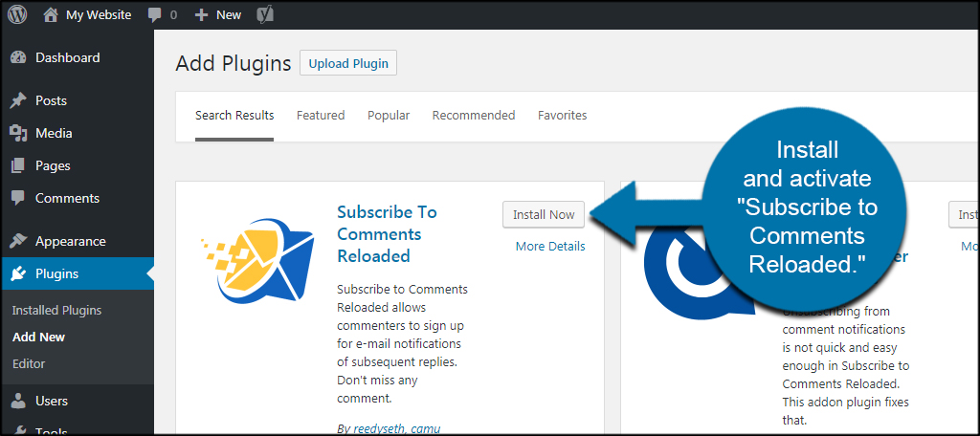The width and height of the screenshot is (980, 436).
Task: Switch to the Popular tab
Action: (x=389, y=116)
